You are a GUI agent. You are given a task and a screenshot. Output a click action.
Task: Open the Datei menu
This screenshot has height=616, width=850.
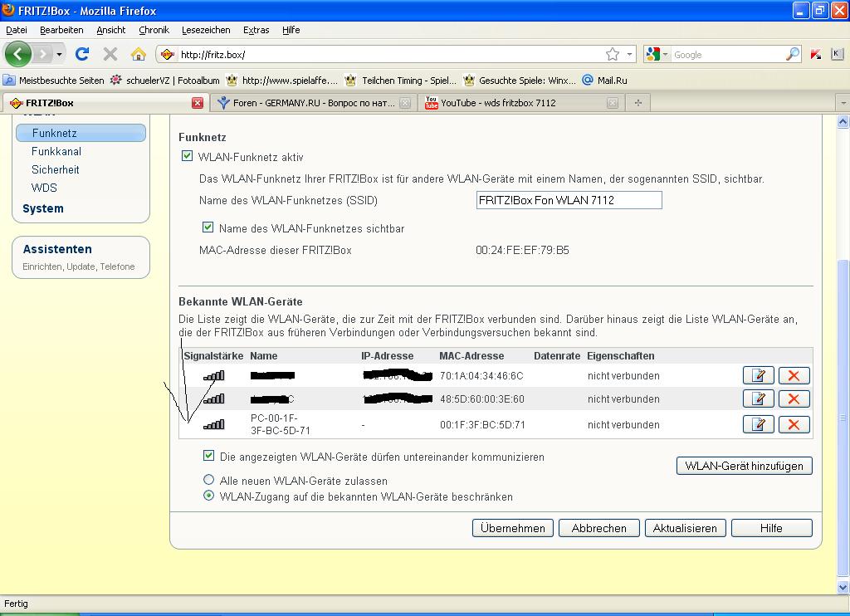pyautogui.click(x=17, y=30)
